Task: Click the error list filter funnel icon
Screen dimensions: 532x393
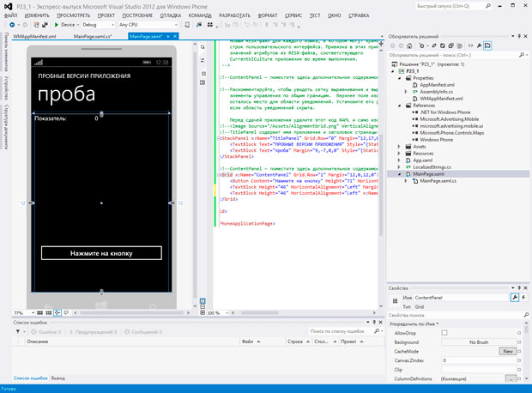Action: point(18,331)
